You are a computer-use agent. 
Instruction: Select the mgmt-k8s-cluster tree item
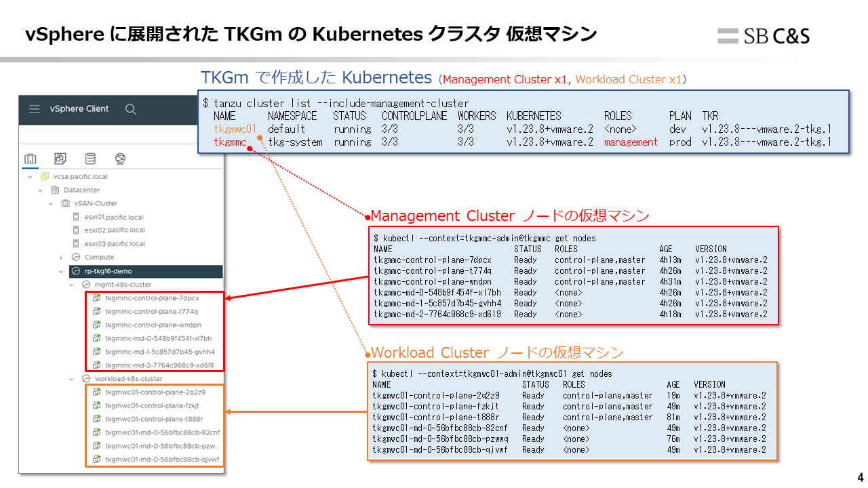coord(123,285)
